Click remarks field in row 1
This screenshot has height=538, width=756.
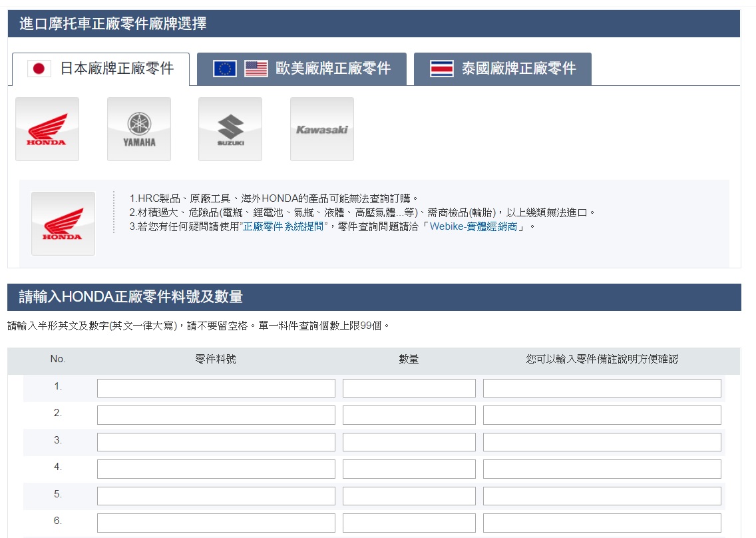click(x=602, y=388)
